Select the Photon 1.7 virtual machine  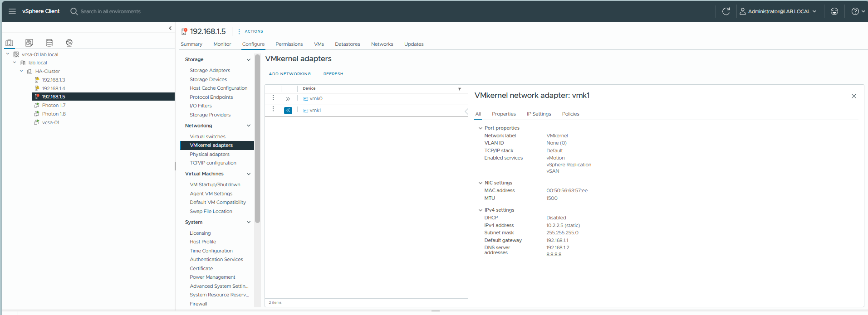click(54, 105)
